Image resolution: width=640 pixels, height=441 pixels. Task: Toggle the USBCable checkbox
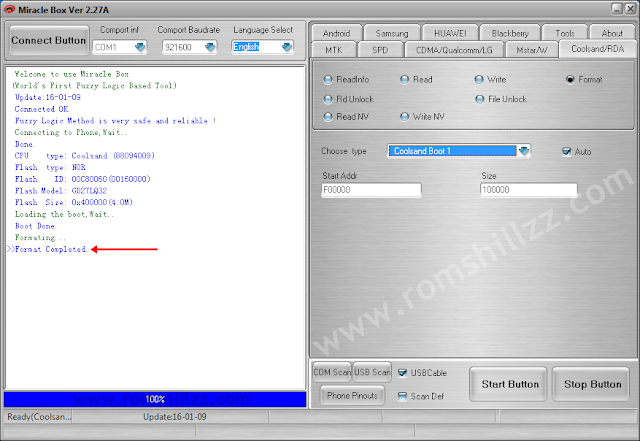402,373
